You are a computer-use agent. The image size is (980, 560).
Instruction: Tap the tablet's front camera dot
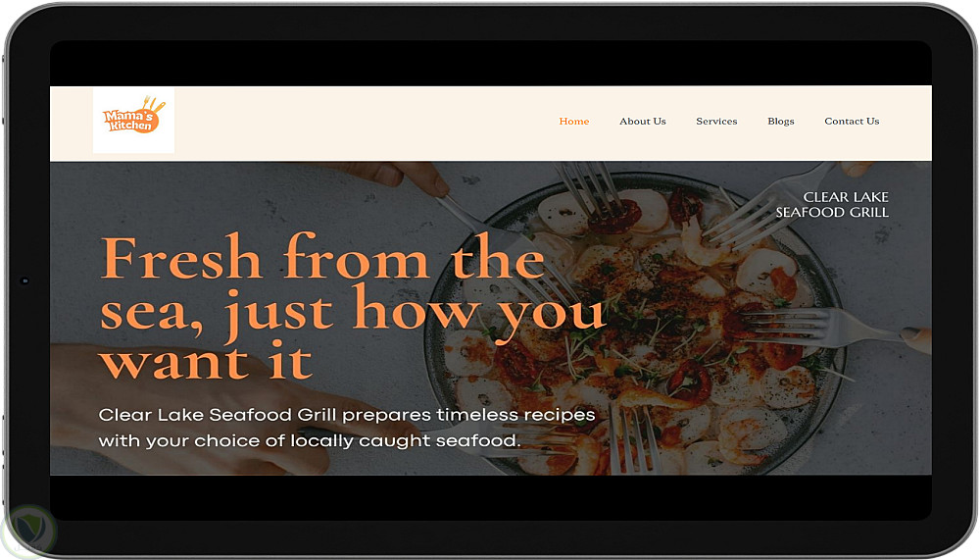pos(25,280)
